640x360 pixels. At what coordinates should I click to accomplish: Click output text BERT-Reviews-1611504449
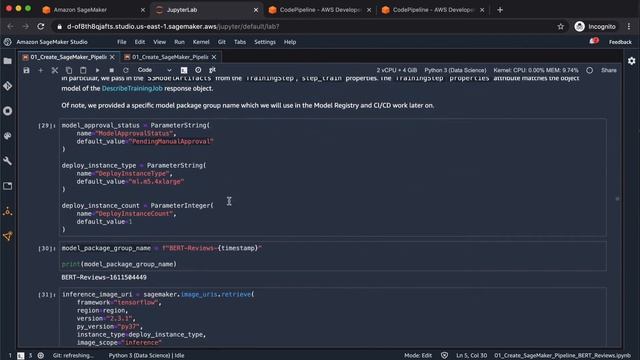tap(104, 278)
